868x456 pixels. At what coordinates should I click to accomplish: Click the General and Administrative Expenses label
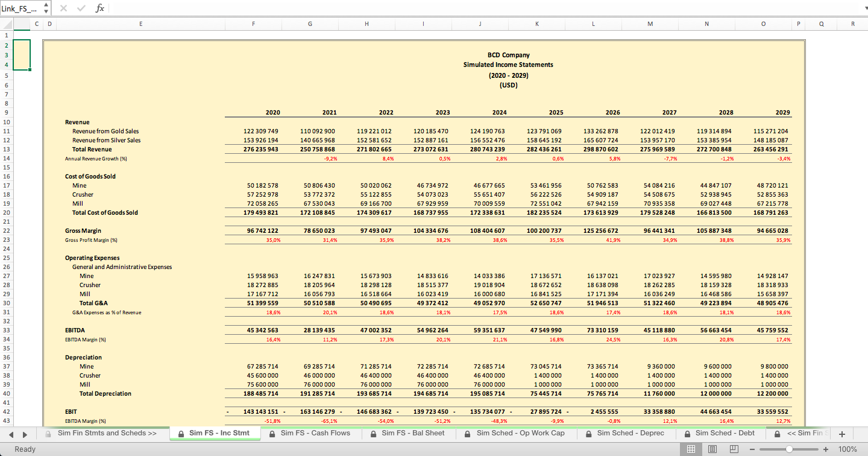(x=122, y=267)
